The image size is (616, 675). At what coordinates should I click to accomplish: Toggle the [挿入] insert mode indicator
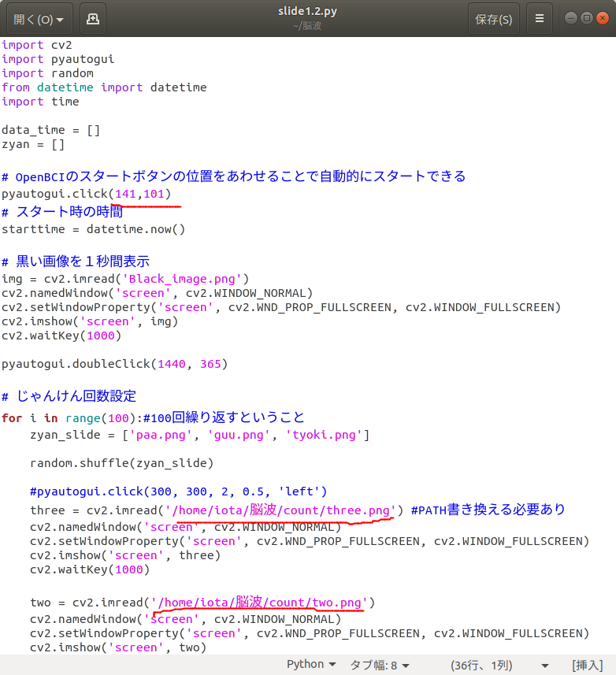(x=588, y=664)
